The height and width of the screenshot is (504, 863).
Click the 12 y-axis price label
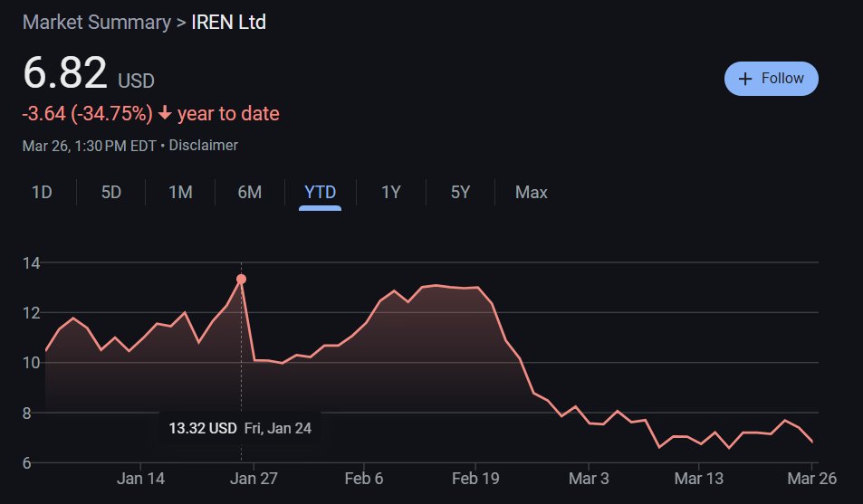[32, 313]
